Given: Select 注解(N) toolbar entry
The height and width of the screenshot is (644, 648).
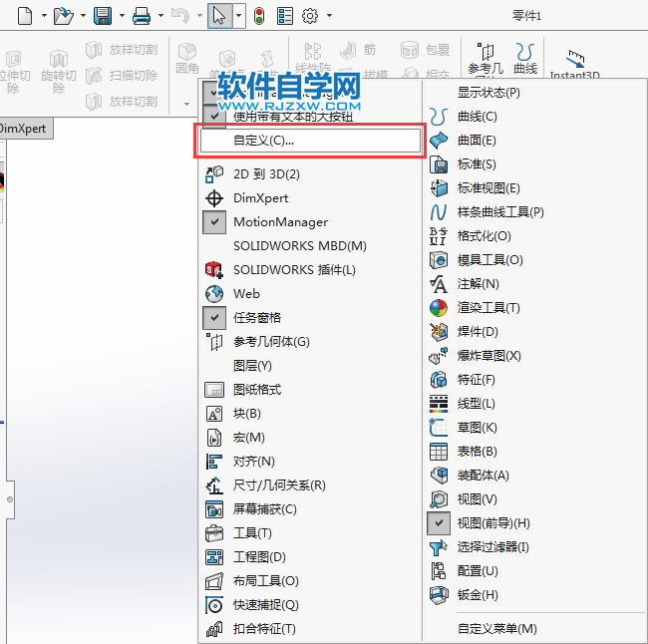Looking at the screenshot, I should pyautogui.click(x=478, y=284).
